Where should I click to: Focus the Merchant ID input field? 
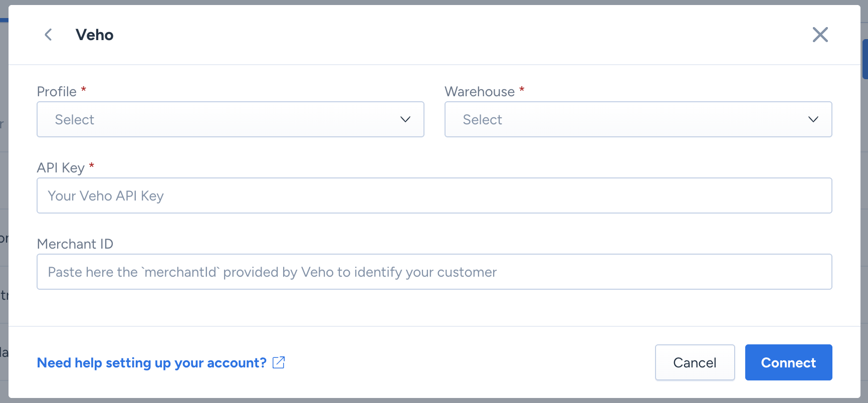click(x=435, y=272)
